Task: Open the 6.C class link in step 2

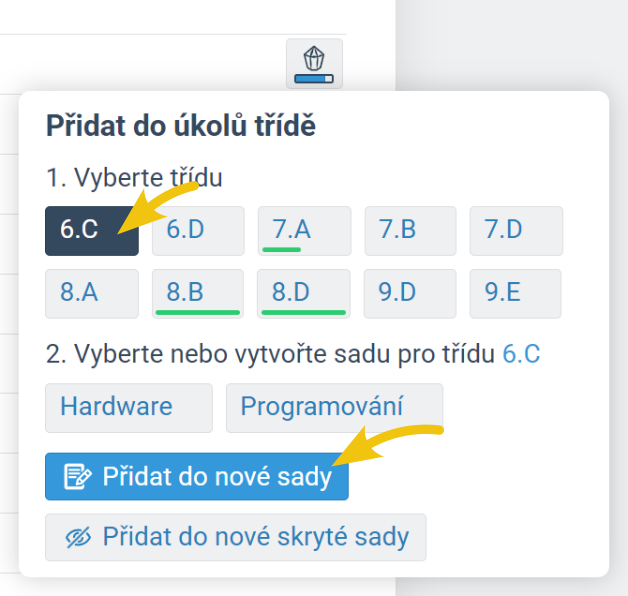Action: [521, 354]
